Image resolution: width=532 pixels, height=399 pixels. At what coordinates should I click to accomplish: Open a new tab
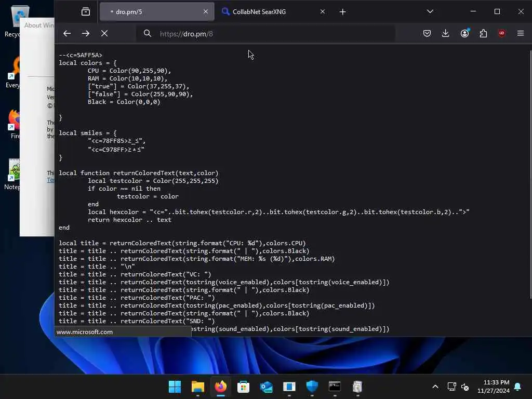(343, 12)
